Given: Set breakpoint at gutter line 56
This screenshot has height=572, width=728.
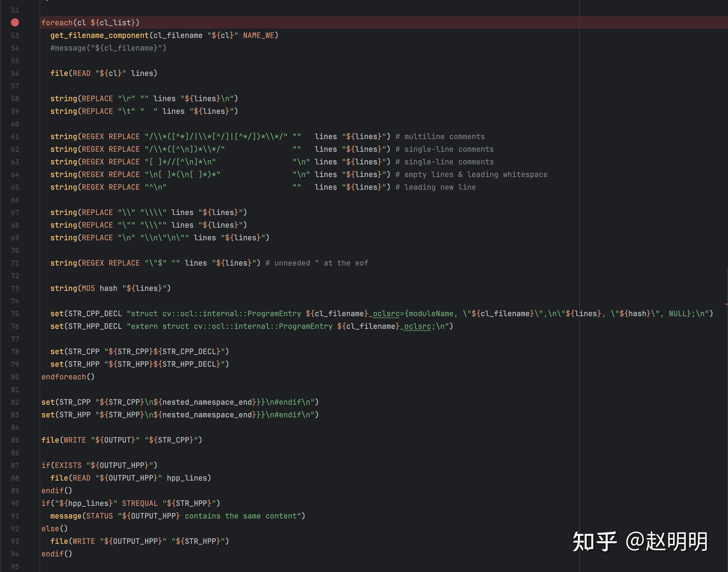Looking at the screenshot, I should 15,73.
